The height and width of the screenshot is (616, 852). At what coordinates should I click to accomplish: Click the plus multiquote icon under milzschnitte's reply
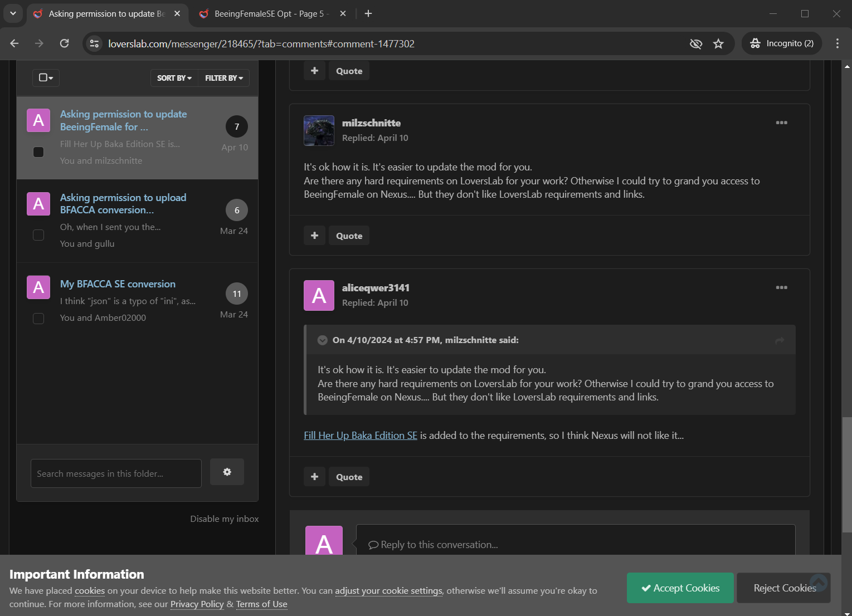(x=314, y=236)
